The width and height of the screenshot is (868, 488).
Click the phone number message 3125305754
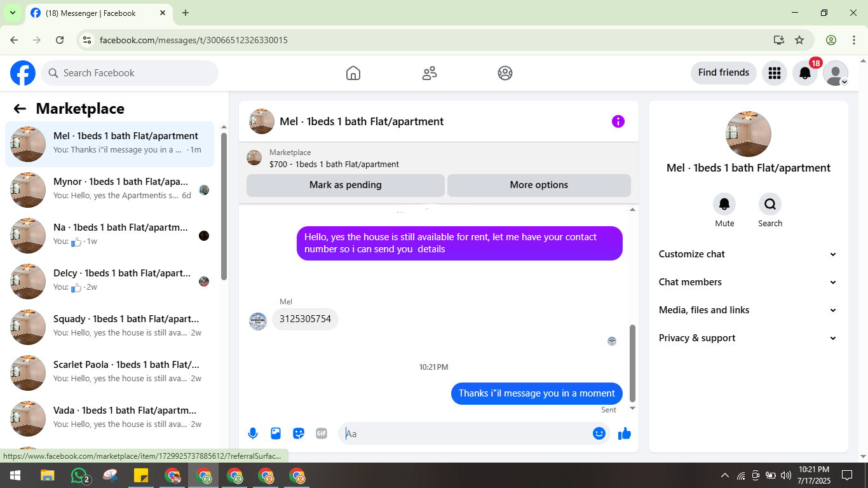(305, 319)
